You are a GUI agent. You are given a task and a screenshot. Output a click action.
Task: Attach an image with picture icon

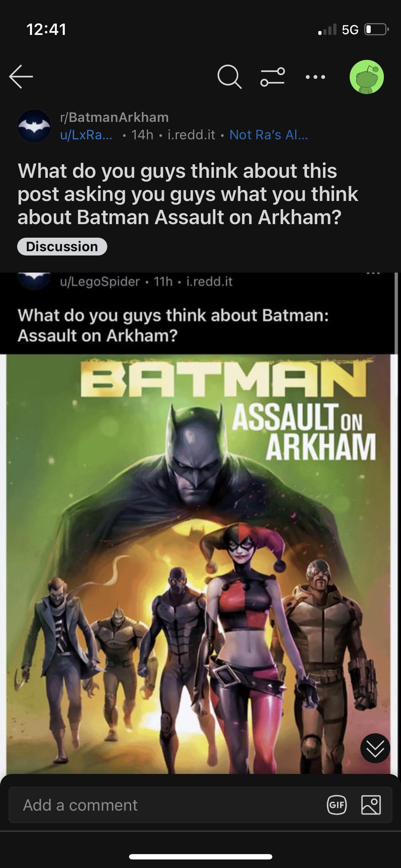point(371,805)
